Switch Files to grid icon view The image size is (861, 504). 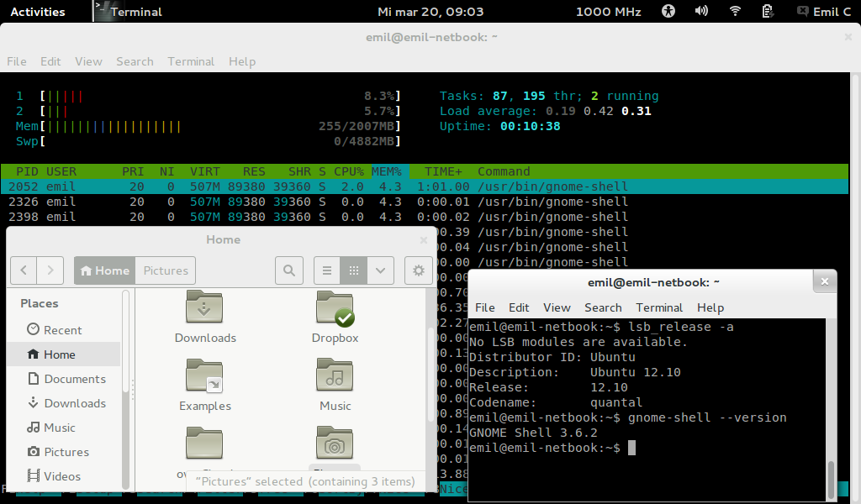(354, 270)
